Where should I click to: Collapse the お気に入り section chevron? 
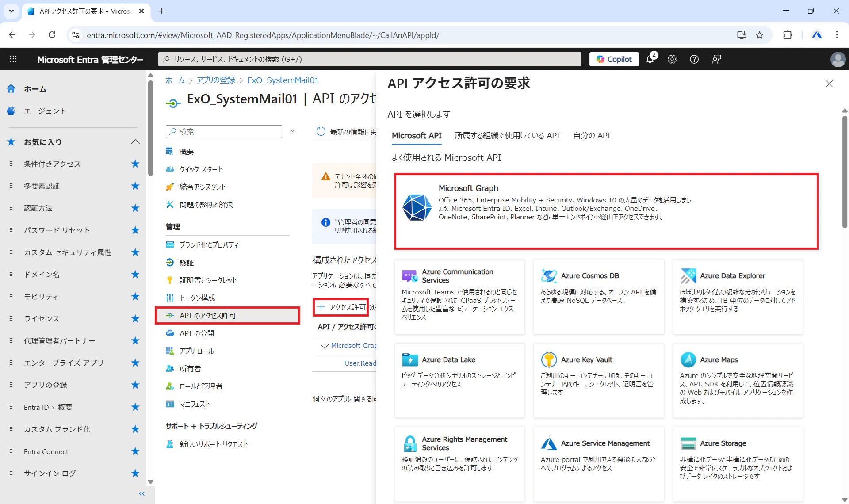click(135, 142)
